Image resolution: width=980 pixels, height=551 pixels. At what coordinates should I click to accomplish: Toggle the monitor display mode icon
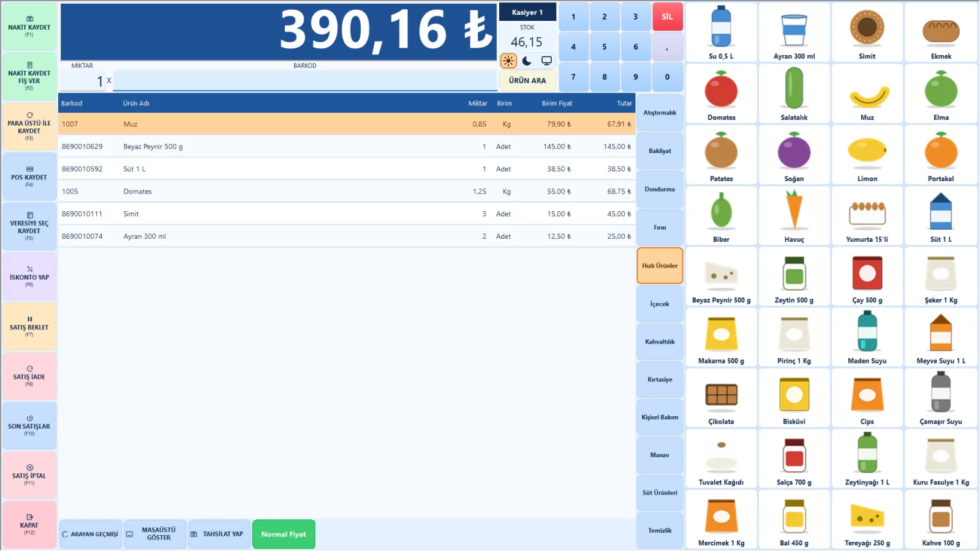(546, 61)
